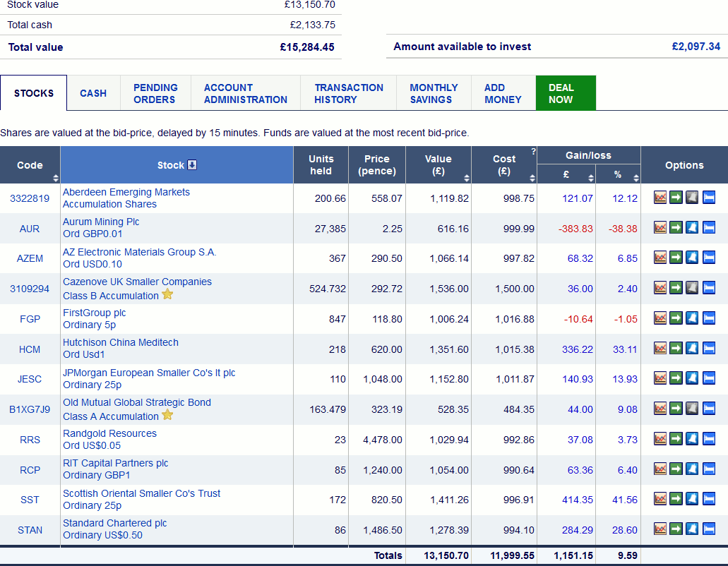Open the Aurum Mining Plc stock link

[x=101, y=228]
